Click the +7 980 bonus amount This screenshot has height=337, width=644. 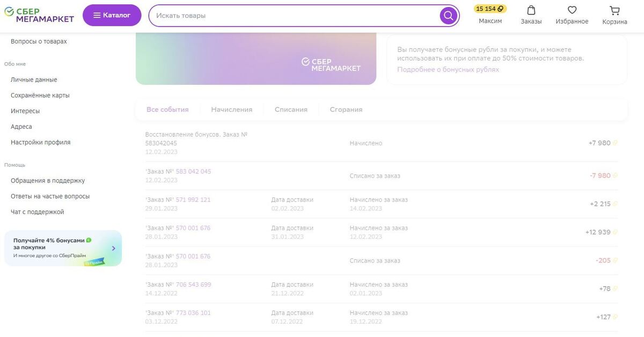pos(599,143)
